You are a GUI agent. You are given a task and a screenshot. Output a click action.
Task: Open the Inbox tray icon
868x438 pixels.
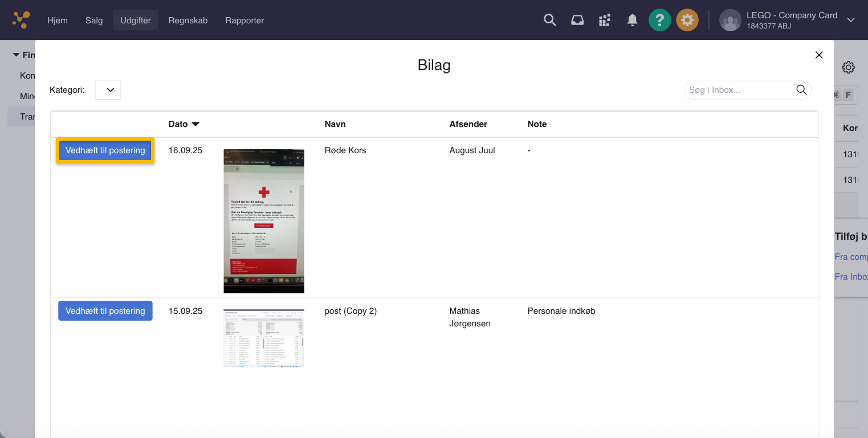[577, 20]
